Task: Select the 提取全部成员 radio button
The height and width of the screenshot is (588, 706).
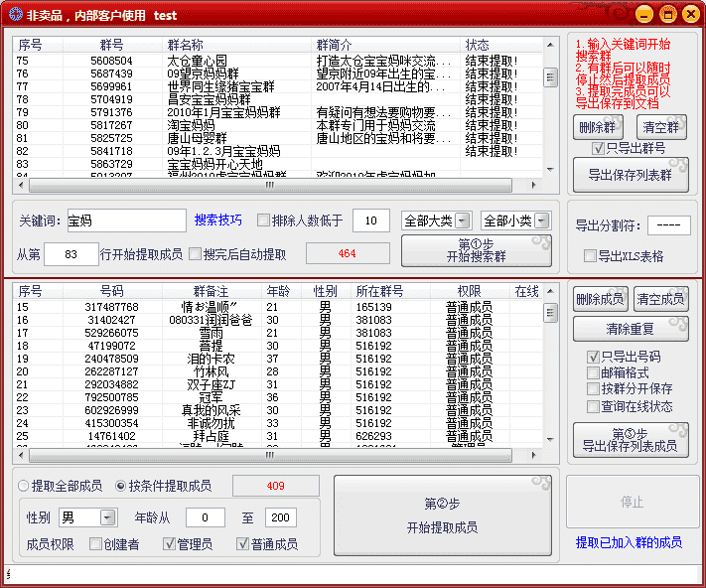Action: pos(24,486)
